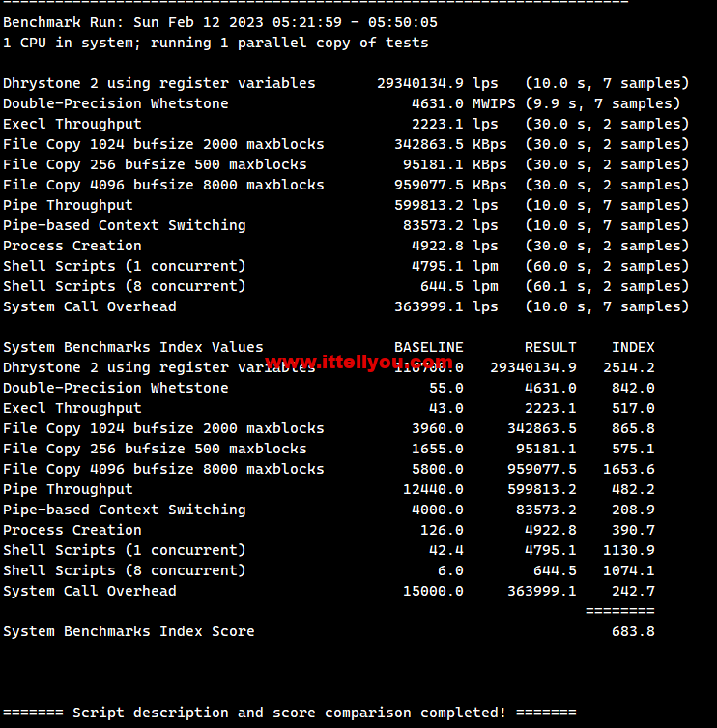This screenshot has height=728, width=717.
Task: Click the Shell Scripts (8 concurrent) index 1074.1
Action: click(x=628, y=570)
